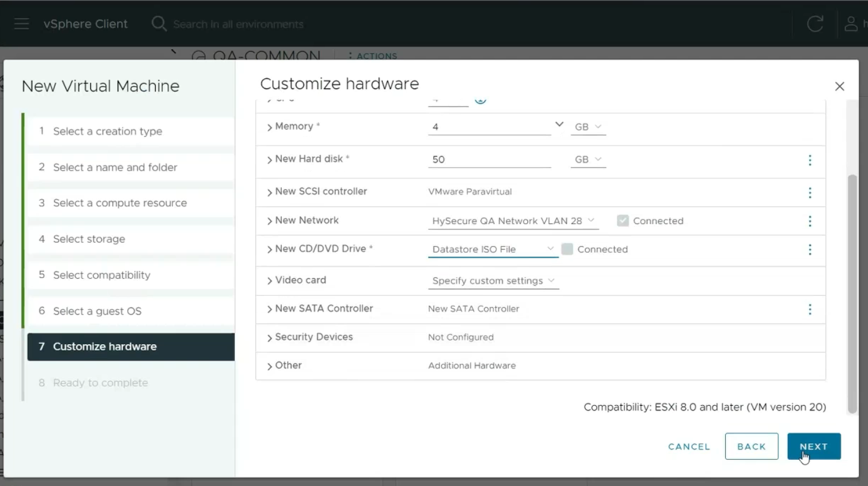Open New Hard disk three-dot options menu
The height and width of the screenshot is (486, 868).
pos(809,160)
